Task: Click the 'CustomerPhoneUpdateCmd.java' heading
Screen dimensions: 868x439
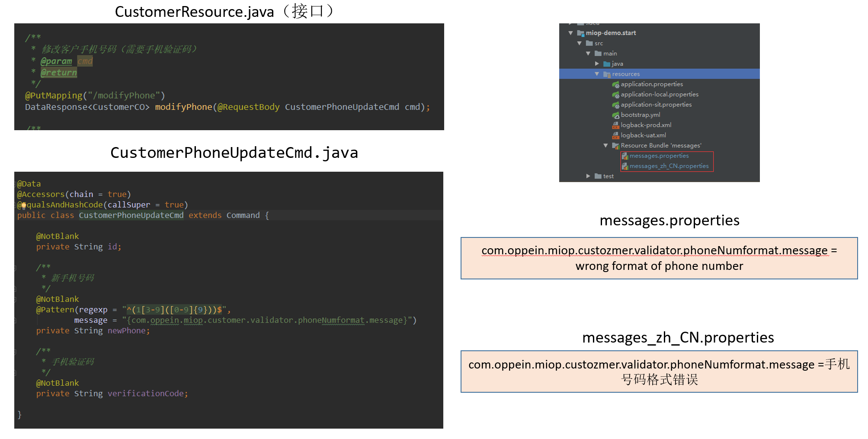Action: (x=234, y=153)
